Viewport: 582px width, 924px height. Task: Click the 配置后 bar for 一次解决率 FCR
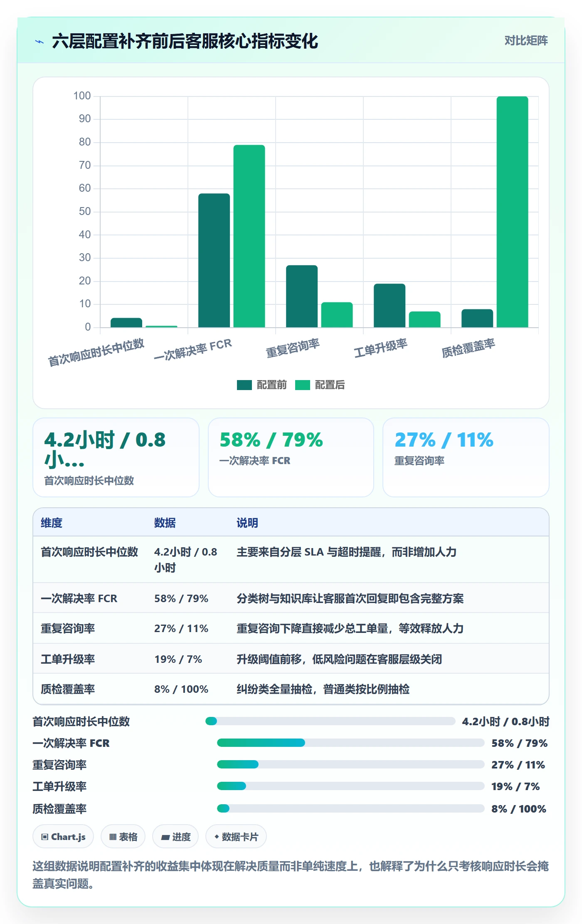249,236
